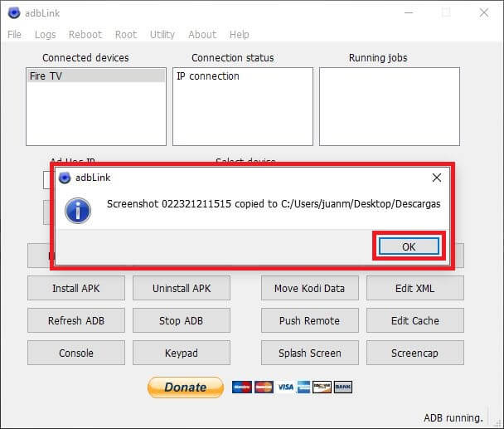Click the VISA card icon
The height and width of the screenshot is (429, 504).
click(285, 388)
